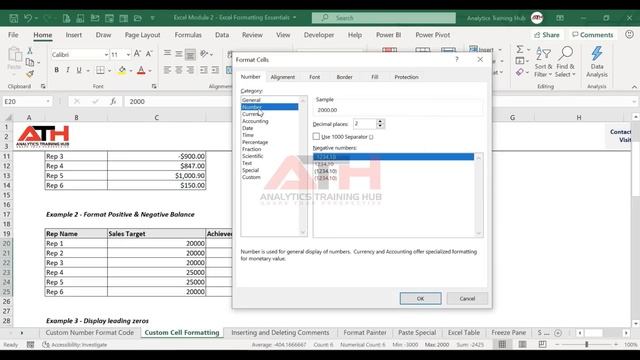Screen dimensions: 640x360
Task: Click the Save icon in title bar
Action: [x=13, y=18]
